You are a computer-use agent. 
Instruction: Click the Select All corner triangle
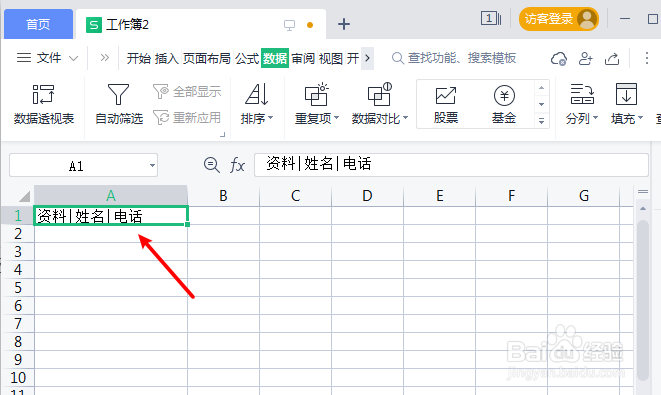tap(24, 196)
